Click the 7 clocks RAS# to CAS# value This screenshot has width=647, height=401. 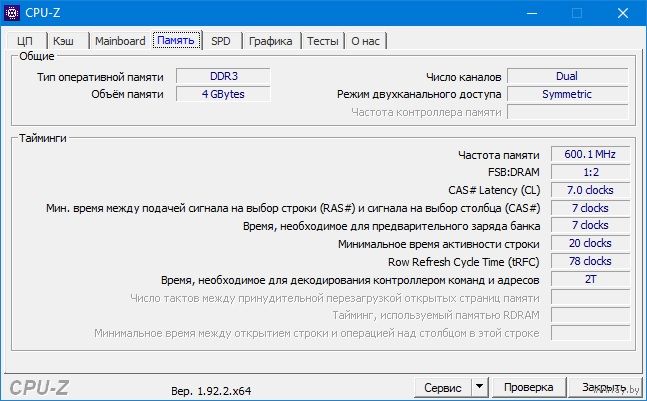590,208
